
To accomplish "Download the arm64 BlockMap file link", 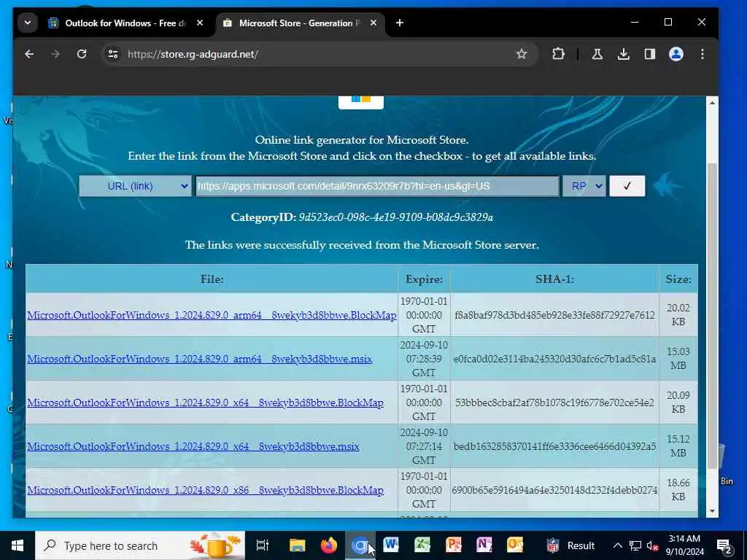I will (x=212, y=315).
